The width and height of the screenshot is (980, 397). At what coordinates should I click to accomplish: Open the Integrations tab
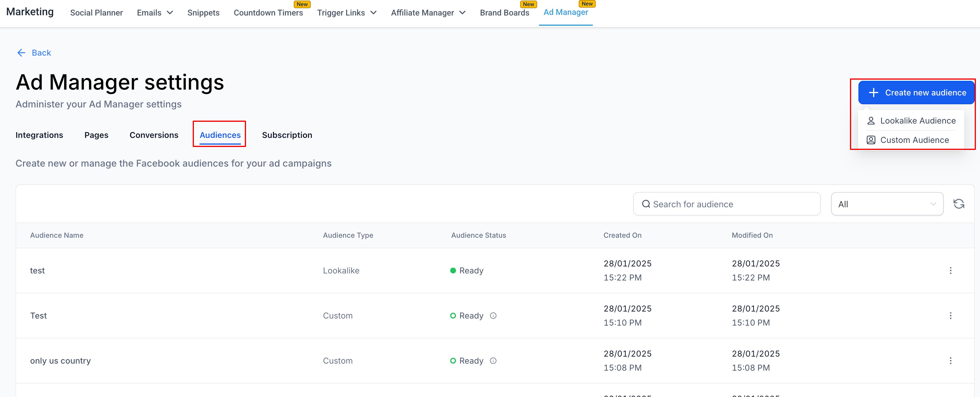click(39, 135)
